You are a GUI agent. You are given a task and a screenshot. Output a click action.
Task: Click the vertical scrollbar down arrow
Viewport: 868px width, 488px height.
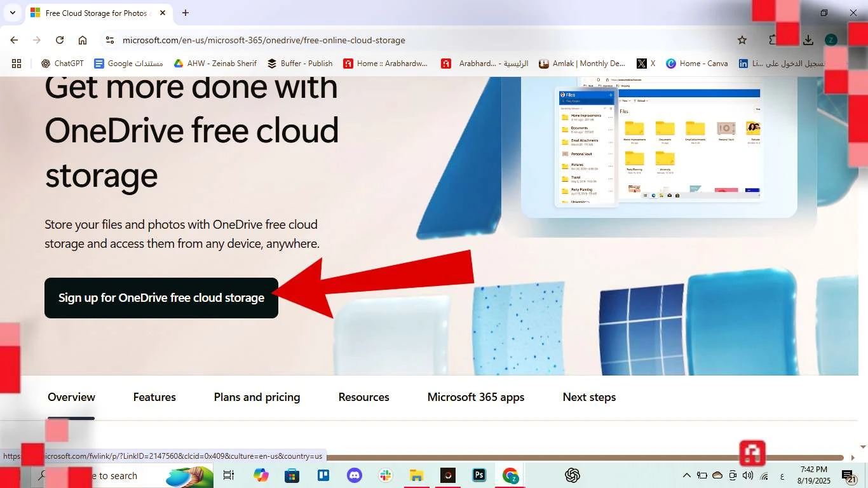pyautogui.click(x=862, y=447)
